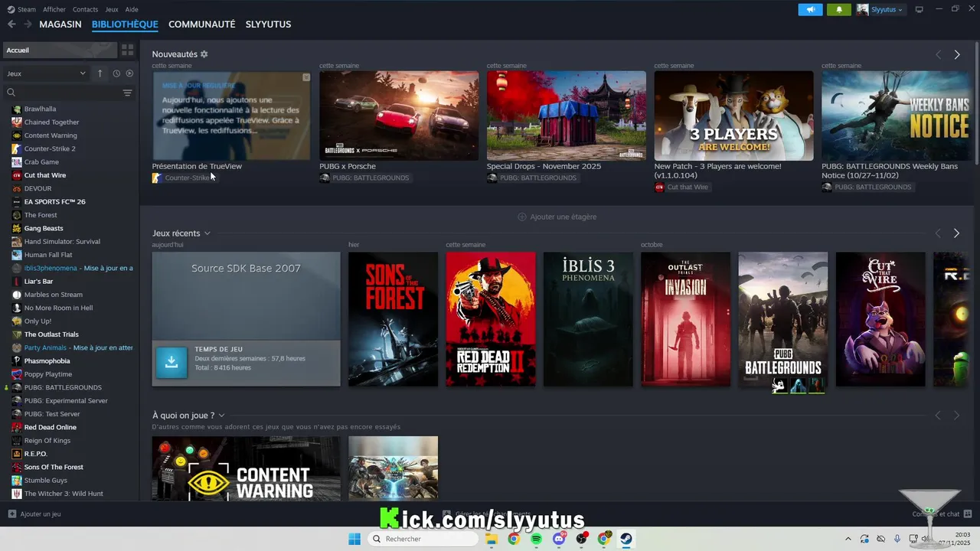Click the plus icon for Ajouter un jeu

pyautogui.click(x=11, y=514)
